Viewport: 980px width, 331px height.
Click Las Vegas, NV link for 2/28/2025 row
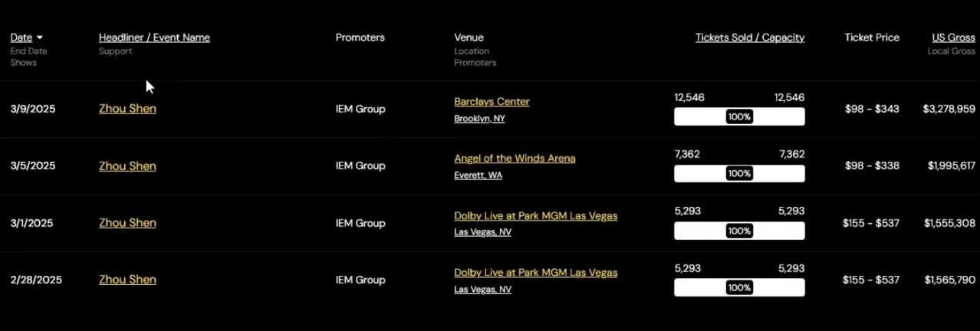coord(482,290)
